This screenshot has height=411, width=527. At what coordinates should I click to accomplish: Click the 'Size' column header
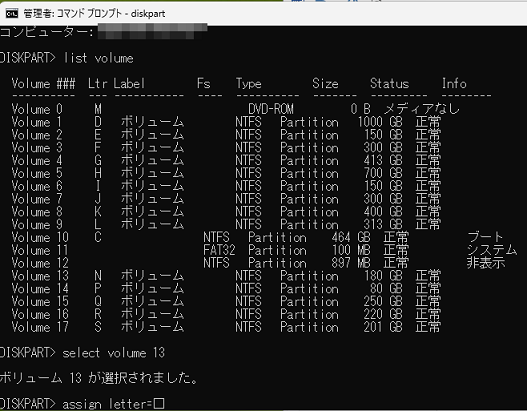point(325,83)
